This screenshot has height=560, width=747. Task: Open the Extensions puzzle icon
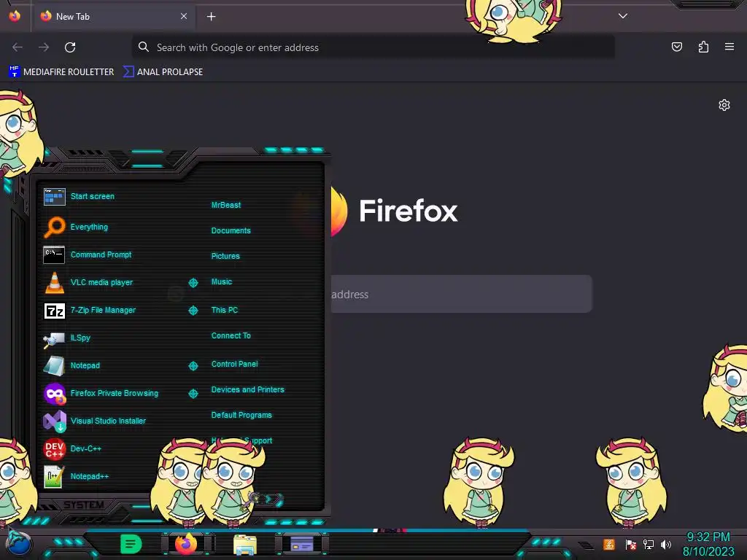coord(704,47)
